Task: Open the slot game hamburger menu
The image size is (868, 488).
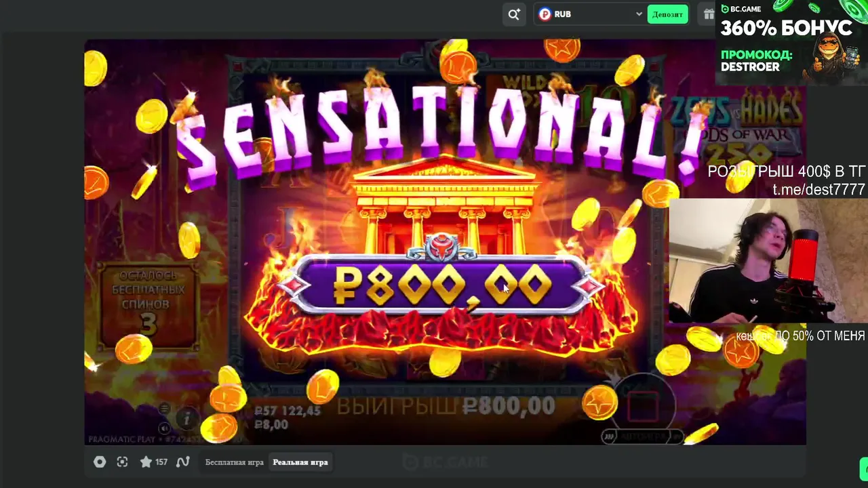Action: pos(165,409)
